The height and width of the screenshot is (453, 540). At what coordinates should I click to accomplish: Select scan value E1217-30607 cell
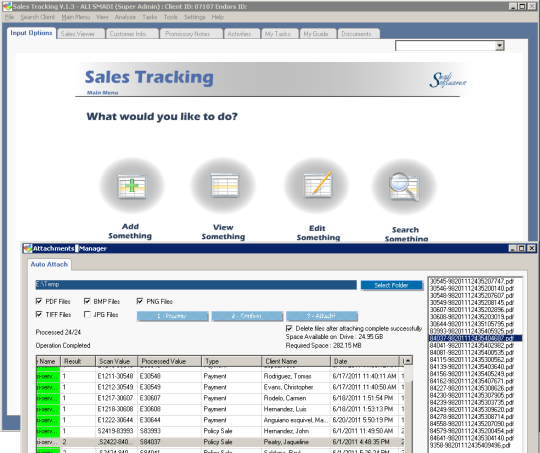[x=116, y=398]
